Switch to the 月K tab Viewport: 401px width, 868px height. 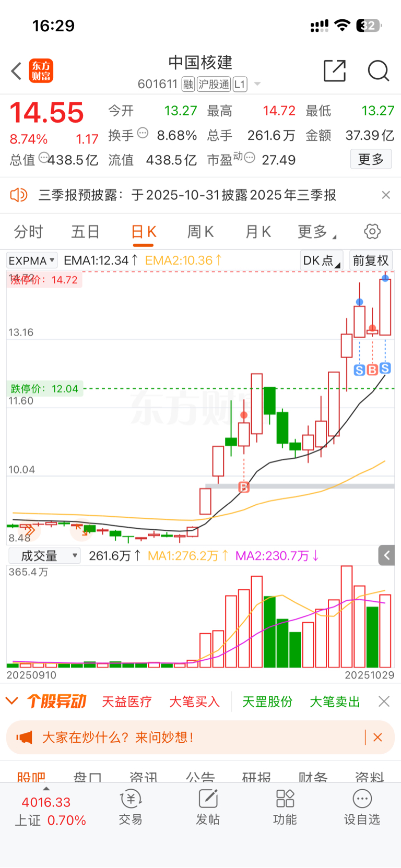[257, 232]
